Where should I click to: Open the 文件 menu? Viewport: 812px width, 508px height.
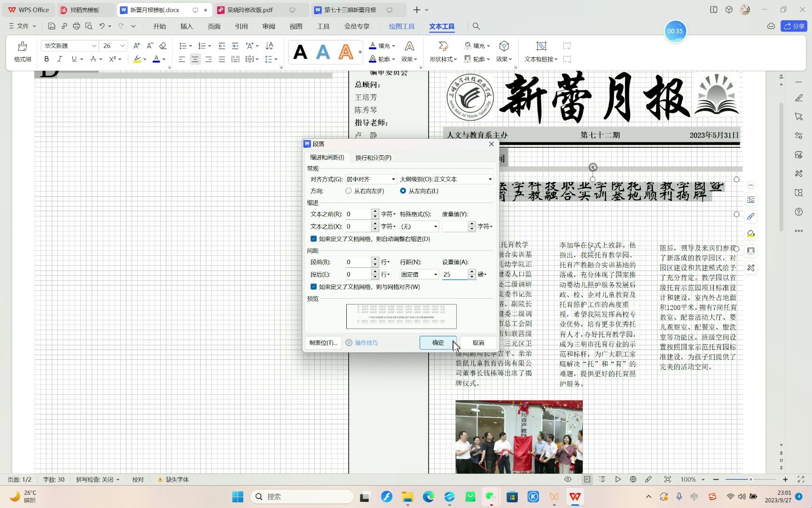click(x=22, y=26)
